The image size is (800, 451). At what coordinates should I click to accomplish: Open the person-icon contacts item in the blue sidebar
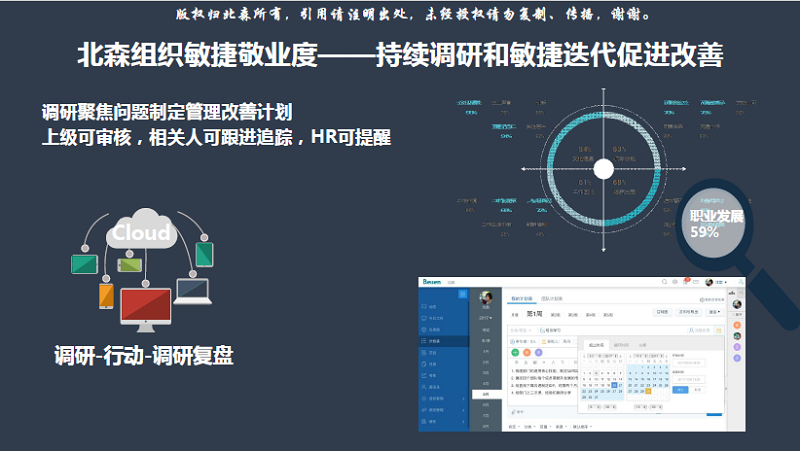444,387
